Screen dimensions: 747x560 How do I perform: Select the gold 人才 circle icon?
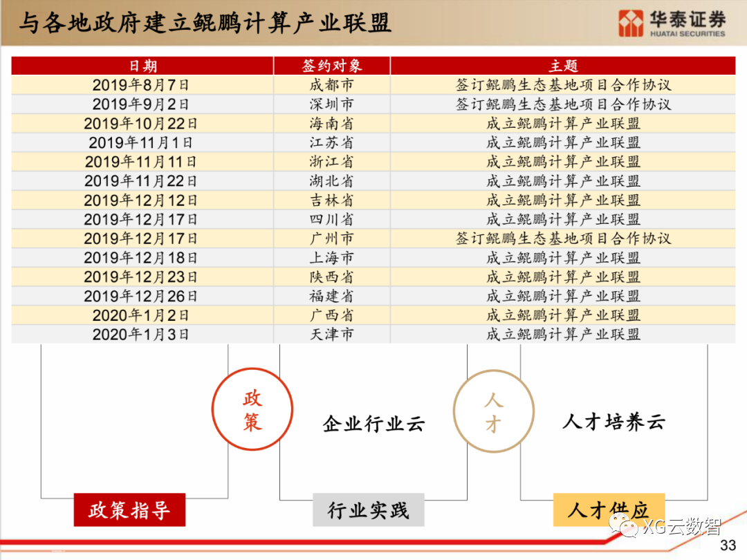tap(492, 410)
